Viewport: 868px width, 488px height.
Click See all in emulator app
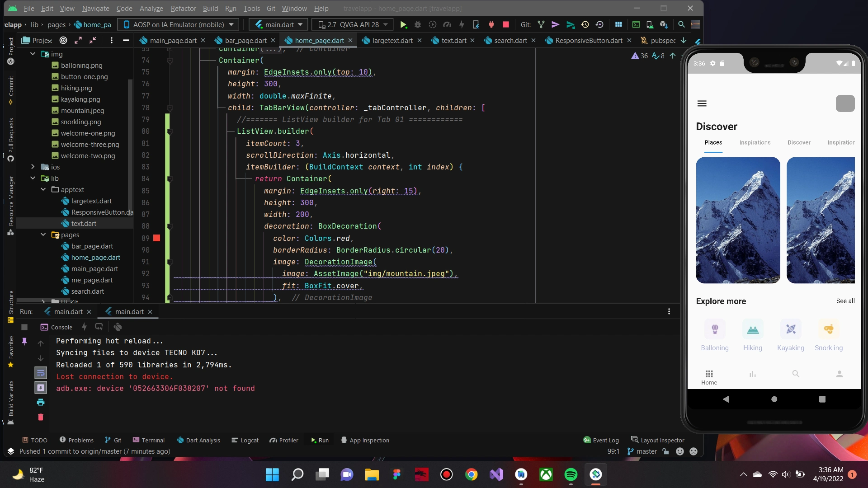[x=845, y=301]
